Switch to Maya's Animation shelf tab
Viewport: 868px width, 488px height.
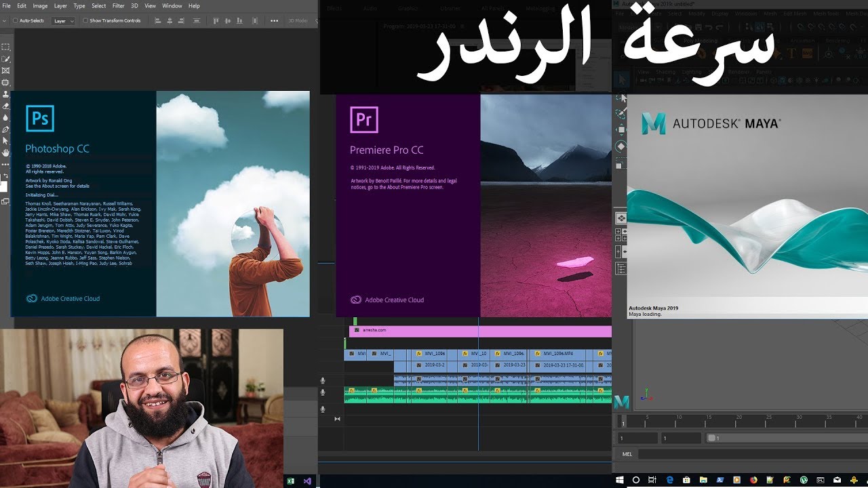click(x=802, y=41)
